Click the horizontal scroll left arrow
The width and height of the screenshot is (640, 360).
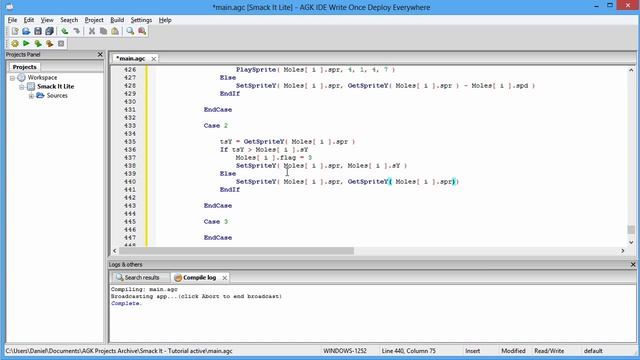115,251
